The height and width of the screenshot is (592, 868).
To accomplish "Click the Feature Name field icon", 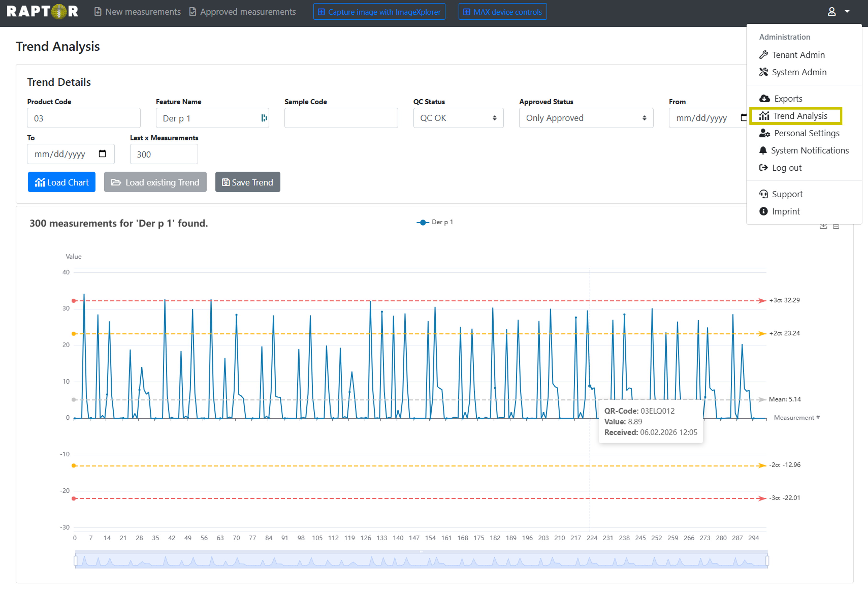I will pos(264,118).
